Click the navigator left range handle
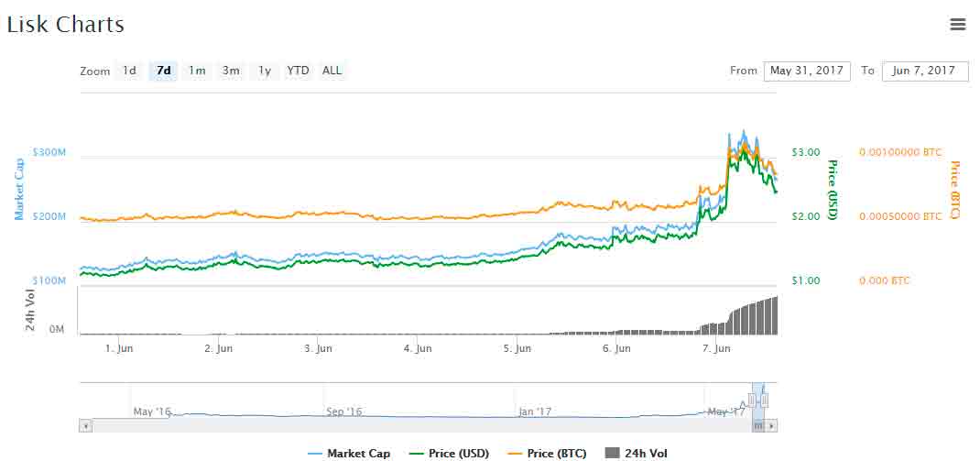Image resolution: width=980 pixels, height=461 pixels. [x=752, y=401]
